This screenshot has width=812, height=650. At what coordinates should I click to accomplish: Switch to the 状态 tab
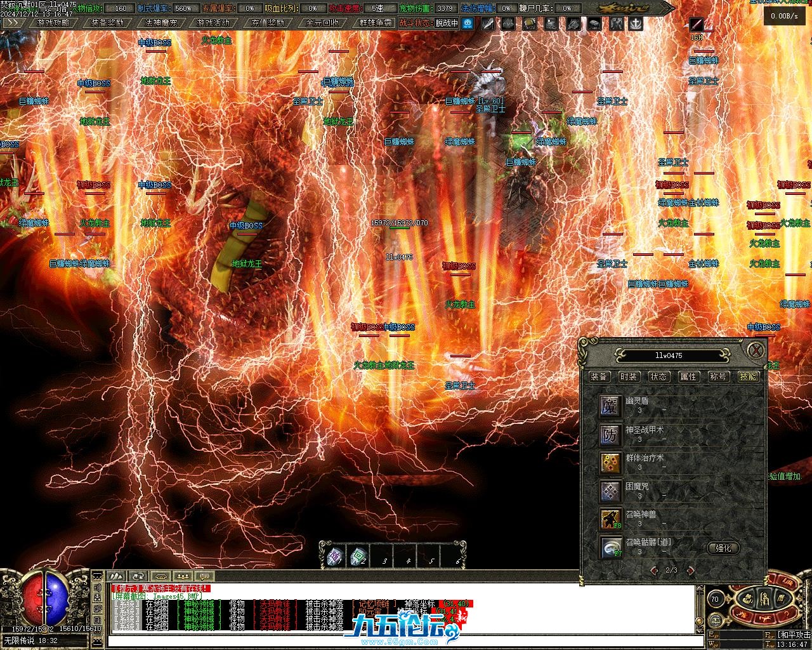coord(658,376)
